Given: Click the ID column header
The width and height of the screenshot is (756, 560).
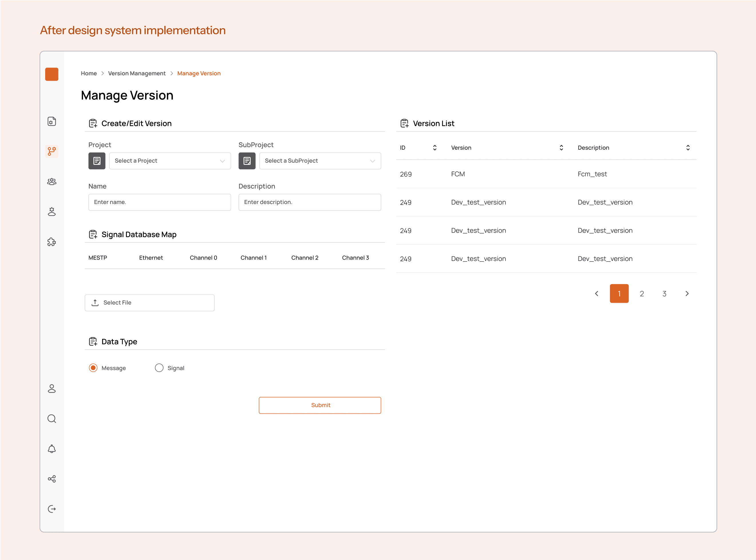Looking at the screenshot, I should (x=403, y=148).
